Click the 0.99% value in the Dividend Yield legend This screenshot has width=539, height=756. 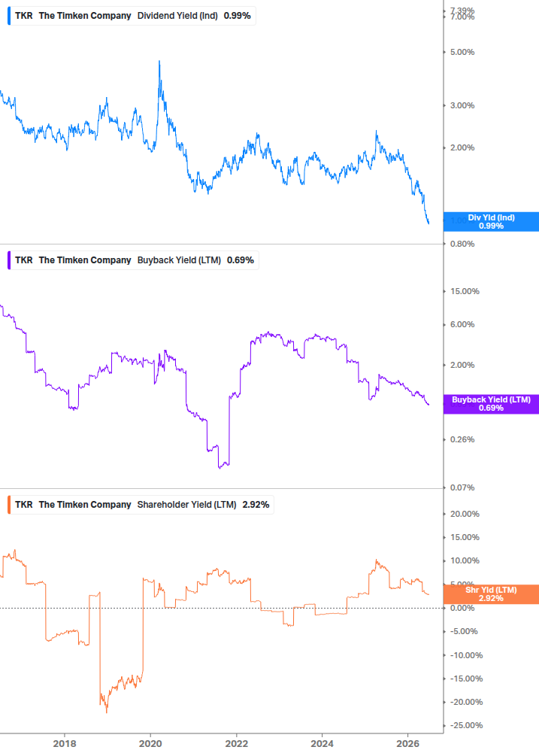tap(238, 16)
